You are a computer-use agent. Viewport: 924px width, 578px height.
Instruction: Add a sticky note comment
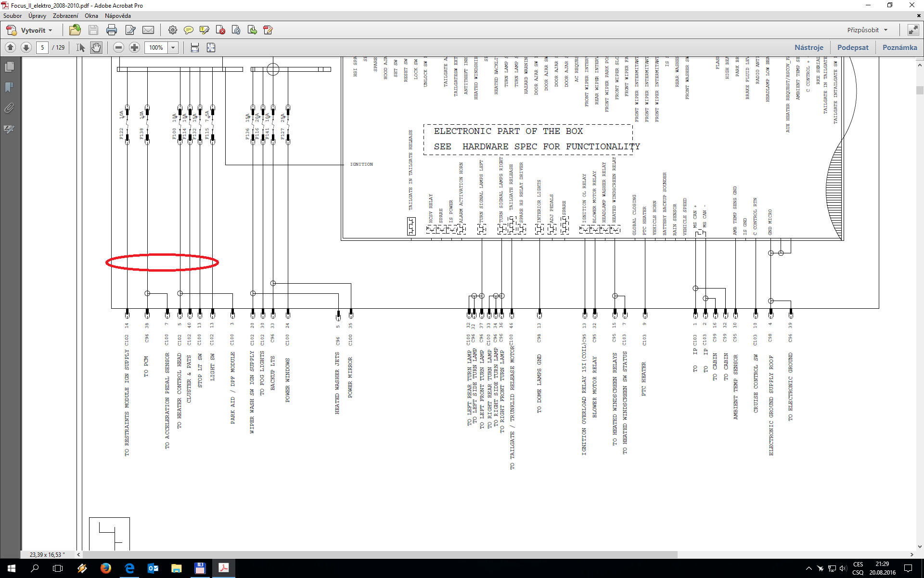click(x=189, y=30)
